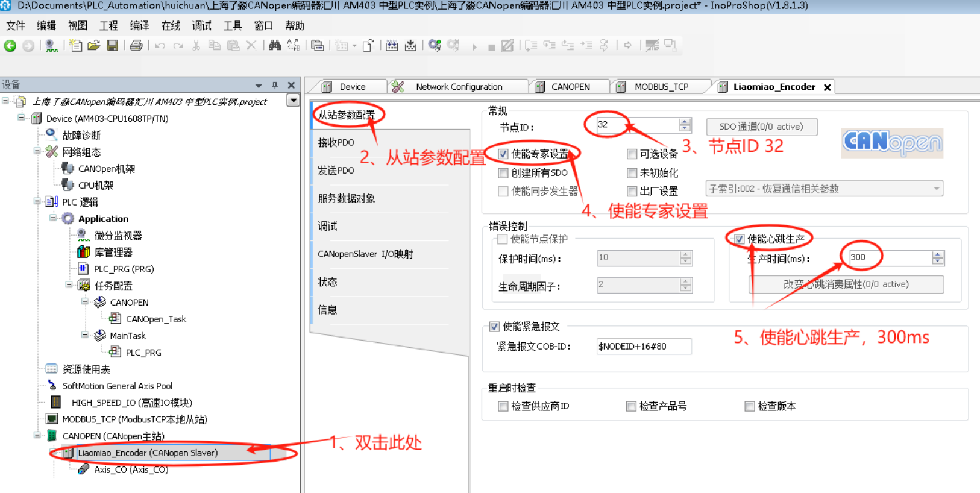Click the find and replace icon
Screen dimensions: 980x493
294,46
